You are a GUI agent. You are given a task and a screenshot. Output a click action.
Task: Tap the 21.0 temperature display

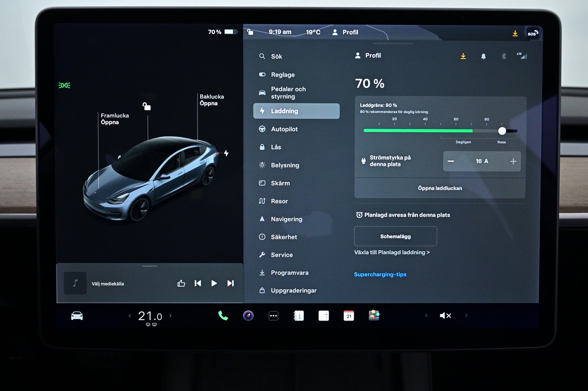[x=150, y=316]
